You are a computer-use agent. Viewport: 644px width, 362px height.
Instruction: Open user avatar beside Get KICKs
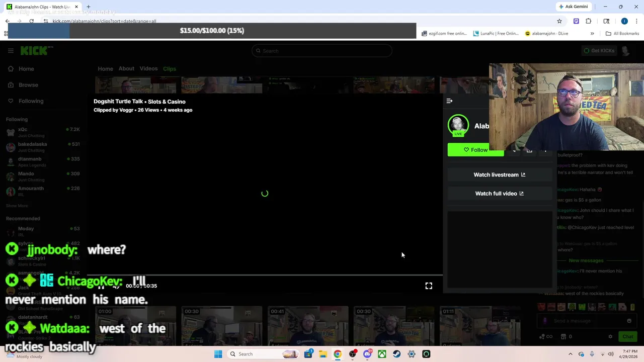[625, 51]
